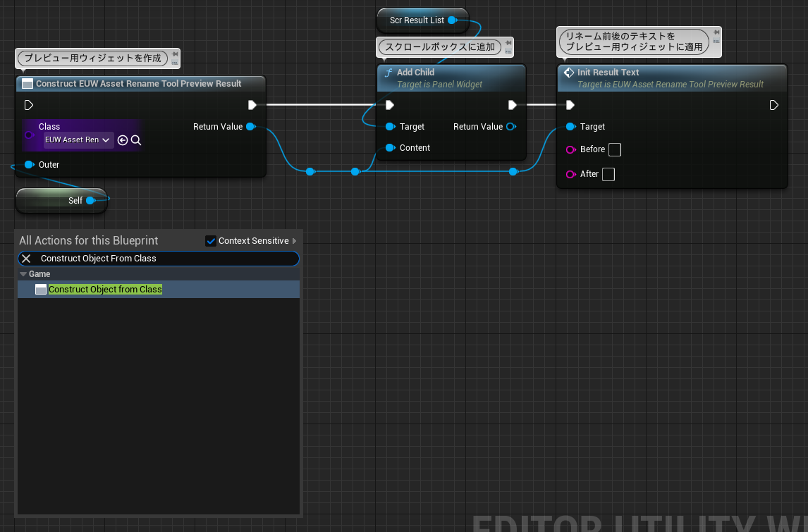
Task: Click the Add Child execution output pin
Action: (x=512, y=105)
